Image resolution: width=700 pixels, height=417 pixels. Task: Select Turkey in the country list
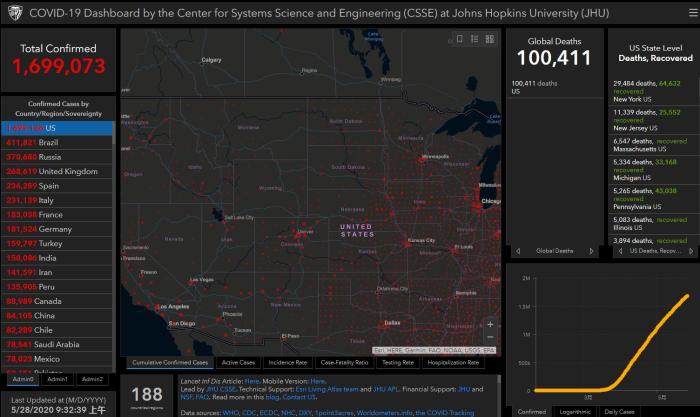pos(57,243)
